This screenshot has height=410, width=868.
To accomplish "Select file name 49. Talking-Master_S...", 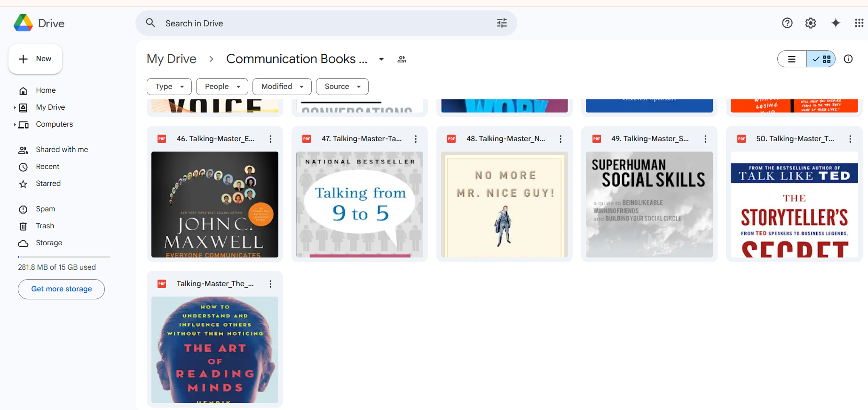I will tap(650, 139).
